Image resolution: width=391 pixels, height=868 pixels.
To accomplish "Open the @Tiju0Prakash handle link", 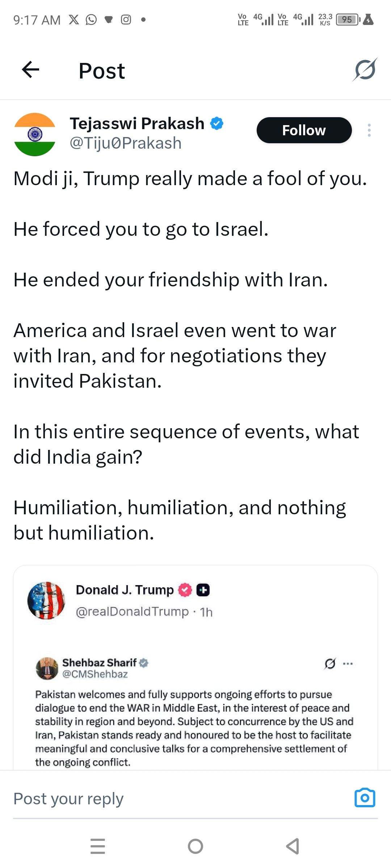I will pos(125,143).
